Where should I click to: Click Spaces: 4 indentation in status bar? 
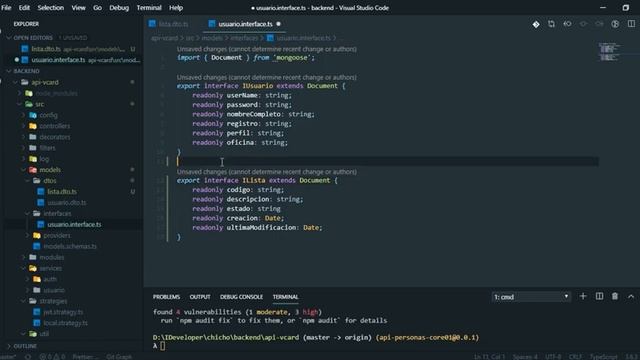(525, 357)
